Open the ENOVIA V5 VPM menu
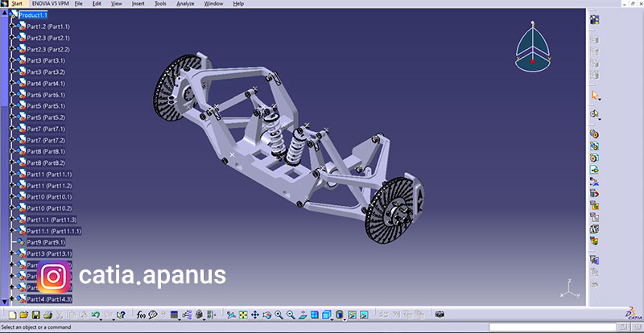This screenshot has height=333, width=644. (x=51, y=4)
